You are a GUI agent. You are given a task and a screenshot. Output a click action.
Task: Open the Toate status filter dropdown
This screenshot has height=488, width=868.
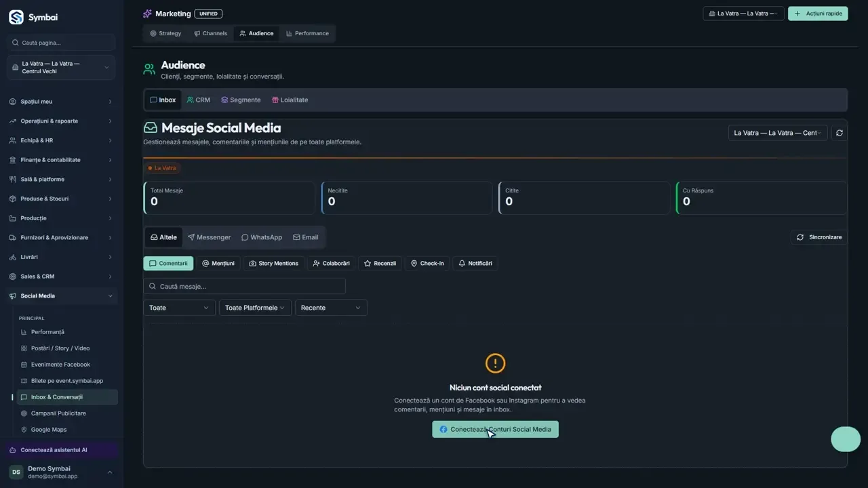(x=179, y=308)
